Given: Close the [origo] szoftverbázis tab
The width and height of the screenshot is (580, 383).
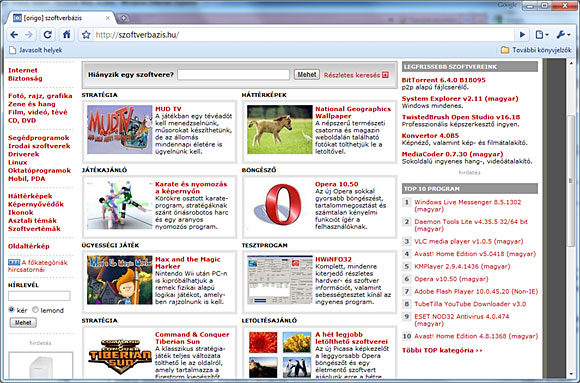Looking at the screenshot, I should point(108,18).
